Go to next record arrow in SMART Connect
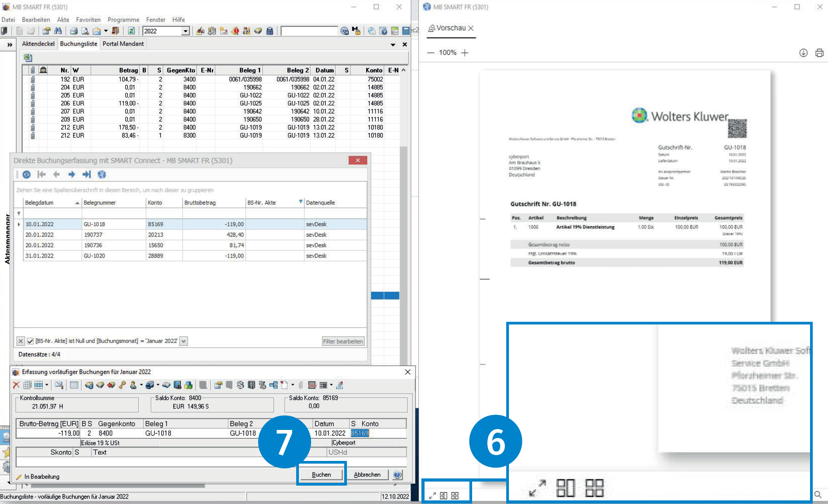The width and height of the screenshot is (828, 504). pyautogui.click(x=71, y=175)
